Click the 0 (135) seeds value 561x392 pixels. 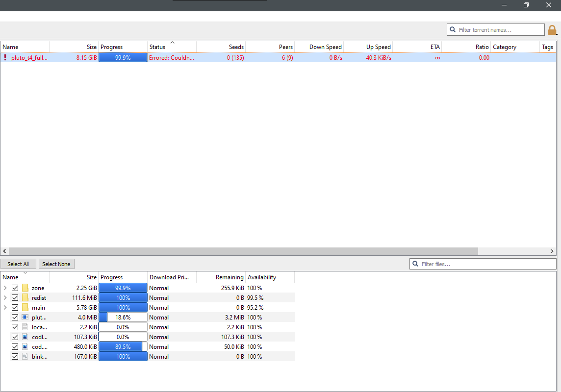235,57
